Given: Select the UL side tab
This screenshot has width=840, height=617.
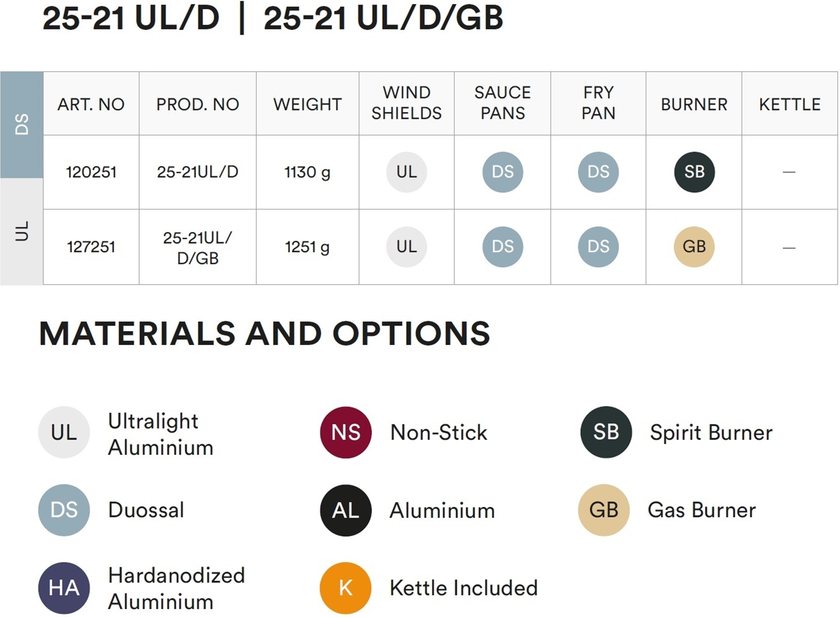Looking at the screenshot, I should [x=22, y=231].
